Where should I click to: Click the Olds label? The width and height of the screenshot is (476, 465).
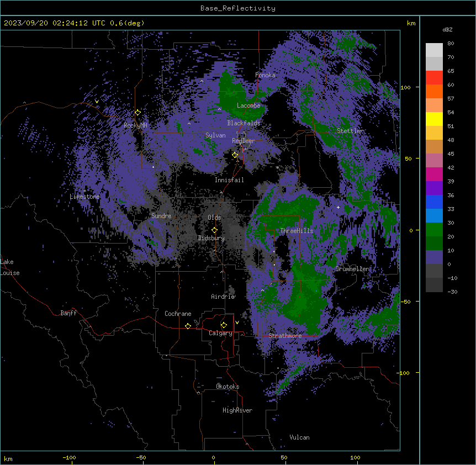point(214,218)
